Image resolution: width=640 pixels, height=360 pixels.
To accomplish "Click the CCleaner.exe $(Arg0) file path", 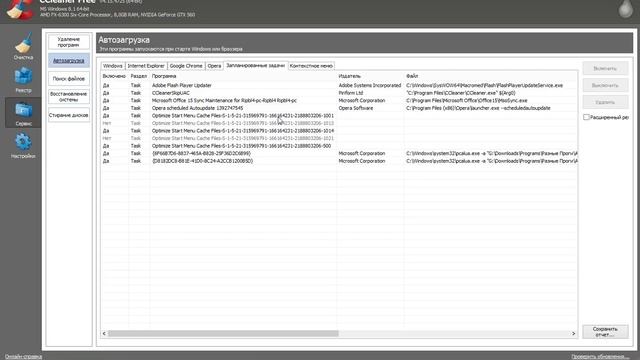I will pos(461,93).
